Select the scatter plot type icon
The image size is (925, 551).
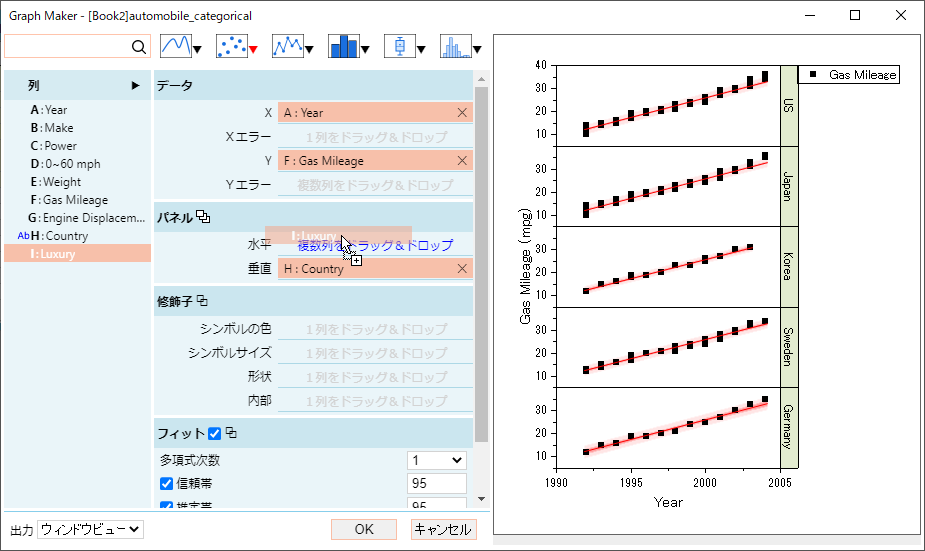232,46
